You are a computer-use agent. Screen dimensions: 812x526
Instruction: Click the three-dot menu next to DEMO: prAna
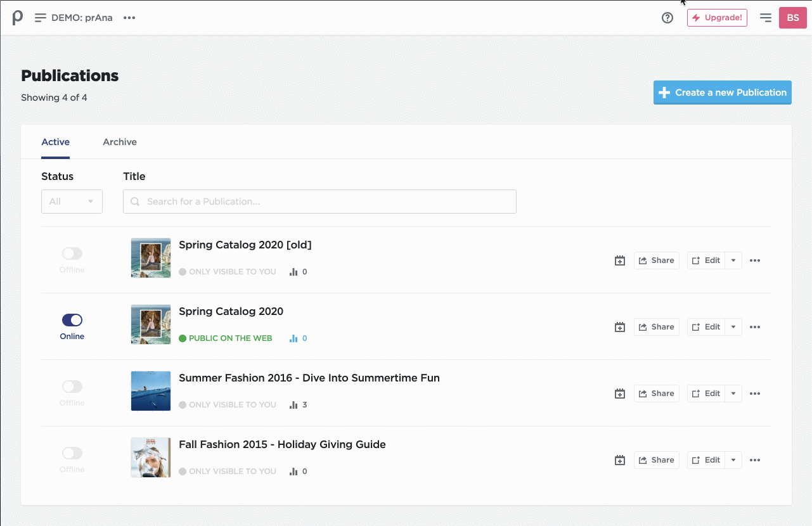point(129,18)
